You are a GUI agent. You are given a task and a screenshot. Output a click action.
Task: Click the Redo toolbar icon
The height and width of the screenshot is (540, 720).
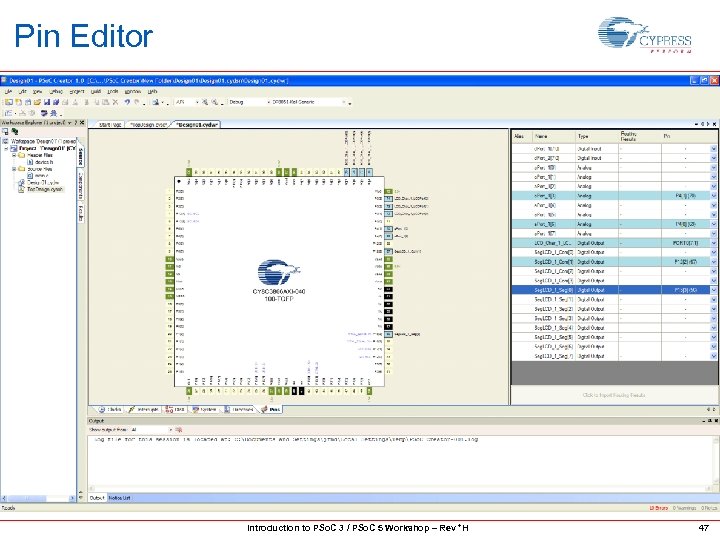[136, 102]
